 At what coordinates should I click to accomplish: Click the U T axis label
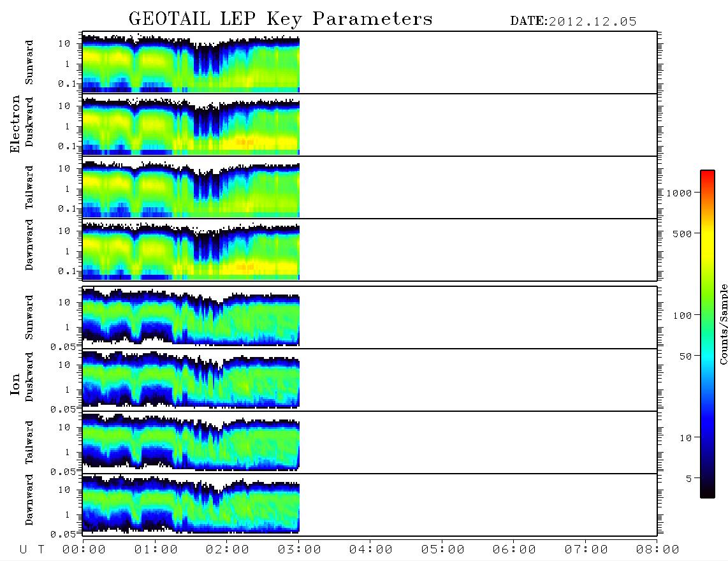pyautogui.click(x=33, y=550)
